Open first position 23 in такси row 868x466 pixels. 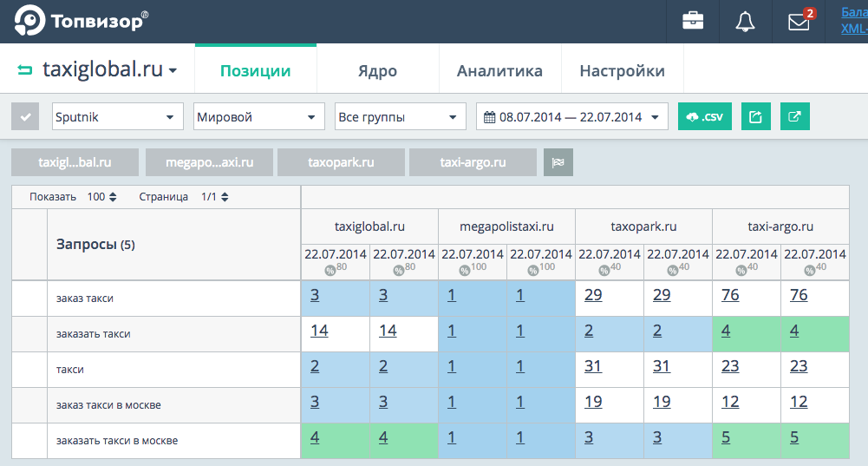coord(730,366)
